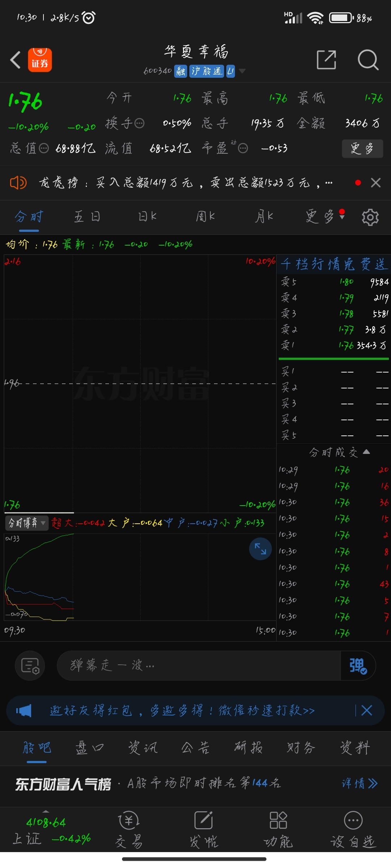This screenshot has height=868, width=391.
Task: Tap the share/export icon
Action: (x=326, y=60)
